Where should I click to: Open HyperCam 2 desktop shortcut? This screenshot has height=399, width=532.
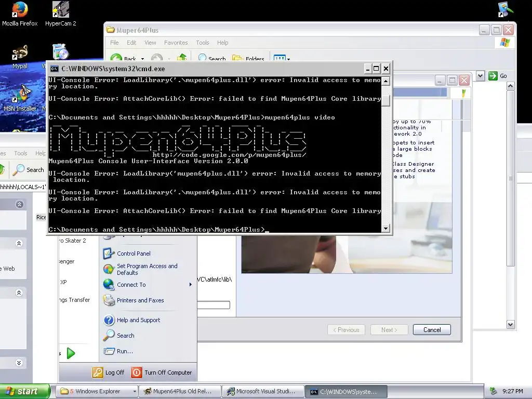[60, 14]
